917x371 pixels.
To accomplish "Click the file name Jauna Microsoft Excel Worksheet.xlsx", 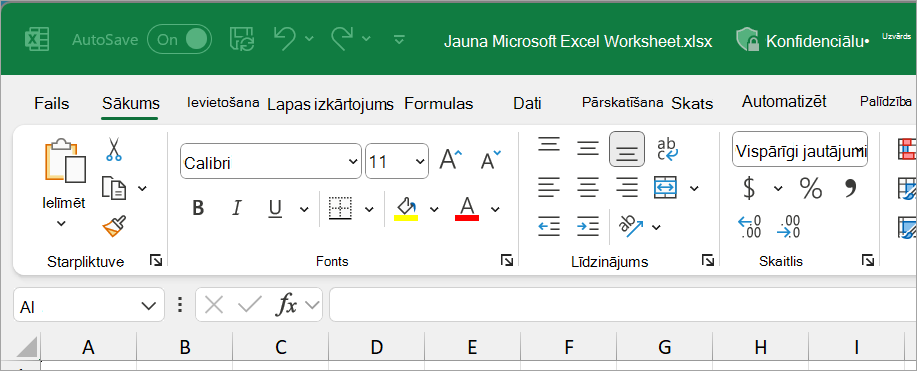I will tap(578, 42).
